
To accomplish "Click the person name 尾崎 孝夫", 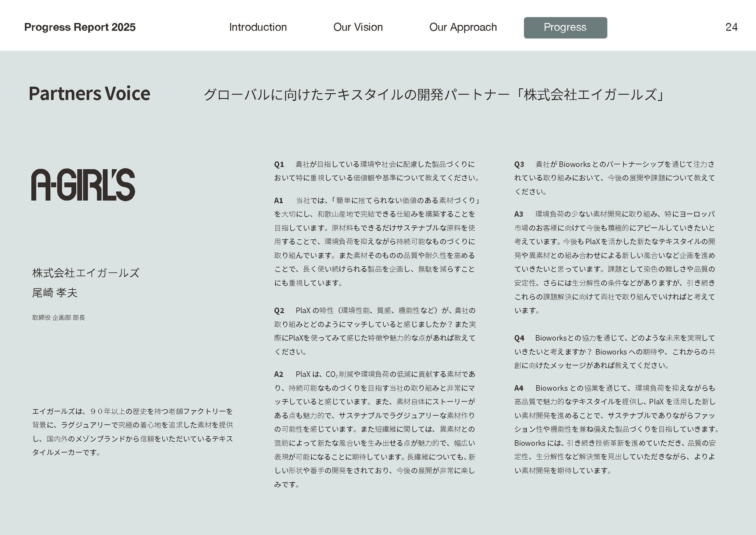I will [55, 292].
